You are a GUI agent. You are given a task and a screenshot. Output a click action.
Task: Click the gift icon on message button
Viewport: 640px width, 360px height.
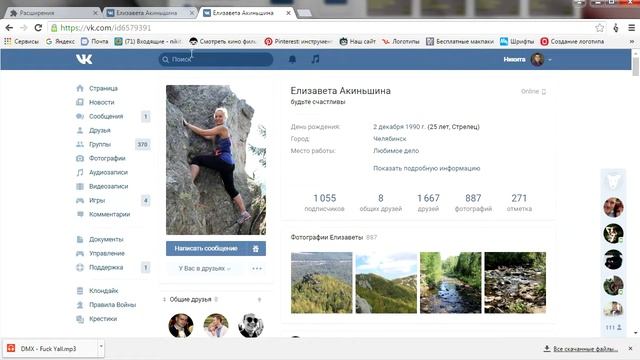coord(256,248)
